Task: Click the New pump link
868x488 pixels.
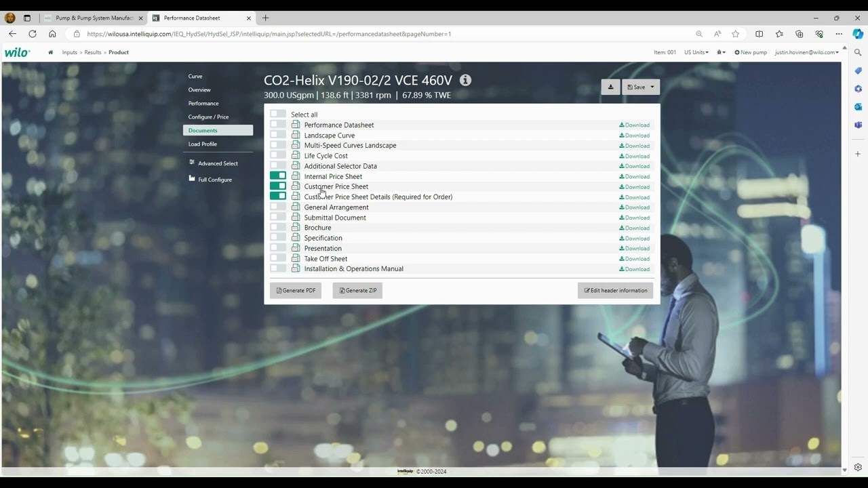Action: (x=751, y=52)
